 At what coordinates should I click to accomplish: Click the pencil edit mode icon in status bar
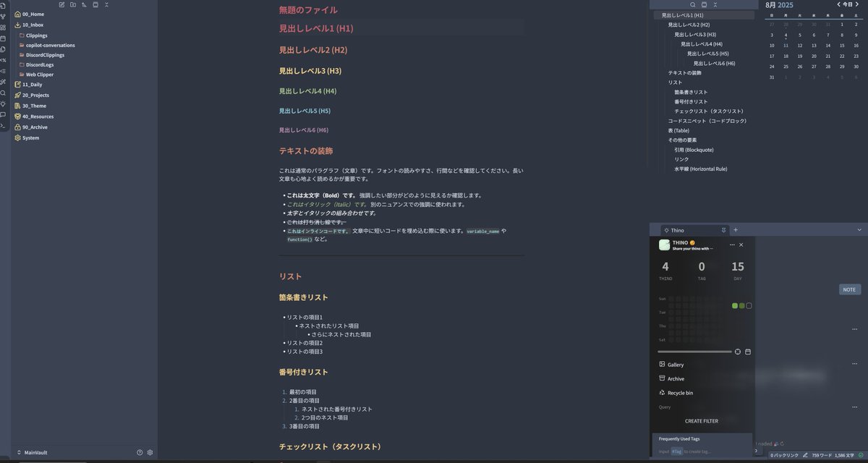tap(805, 455)
